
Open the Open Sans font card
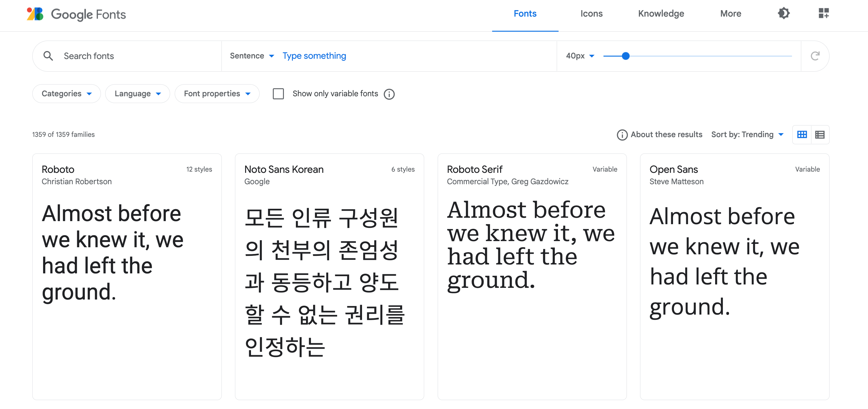point(735,276)
